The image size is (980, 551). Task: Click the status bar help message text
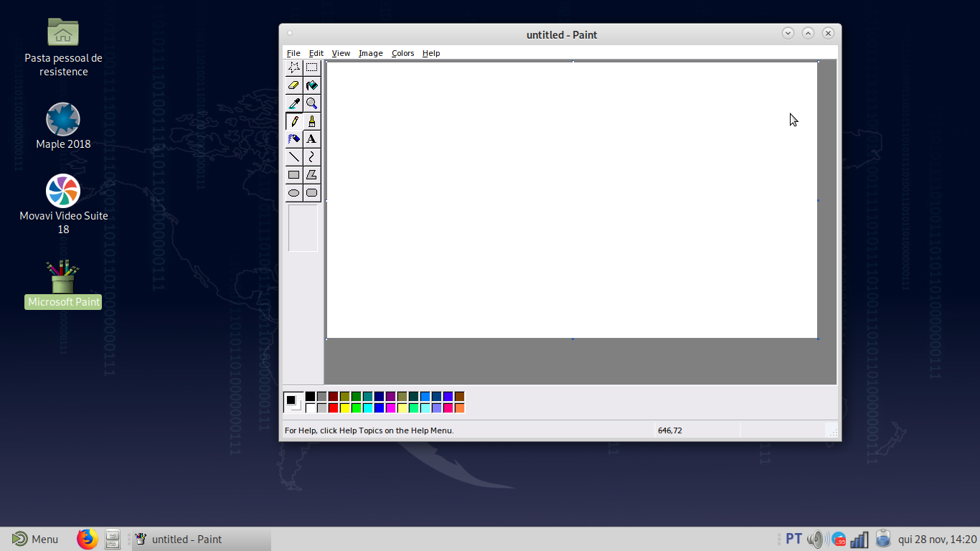[369, 430]
